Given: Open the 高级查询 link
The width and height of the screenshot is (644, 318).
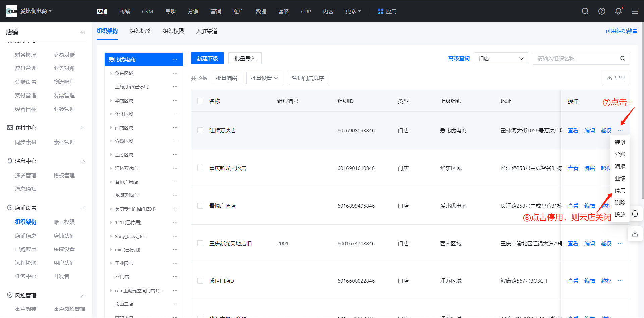Looking at the screenshot, I should (459, 58).
